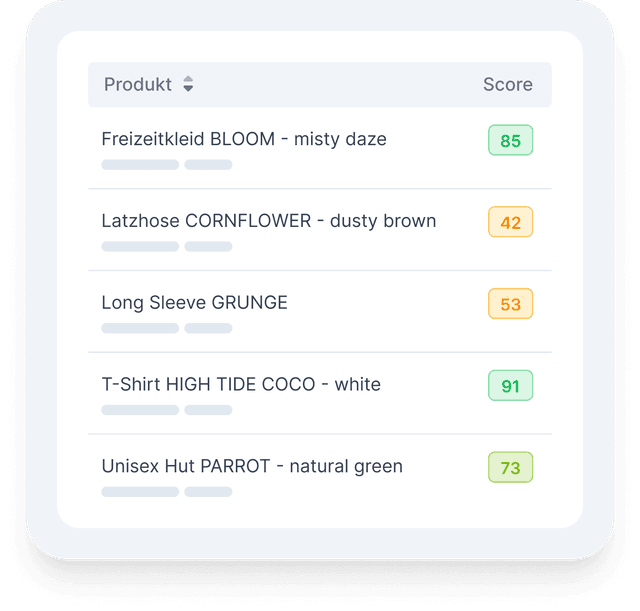Click long placeholder tag under Freizeitkleid BLOOM

[140, 164]
